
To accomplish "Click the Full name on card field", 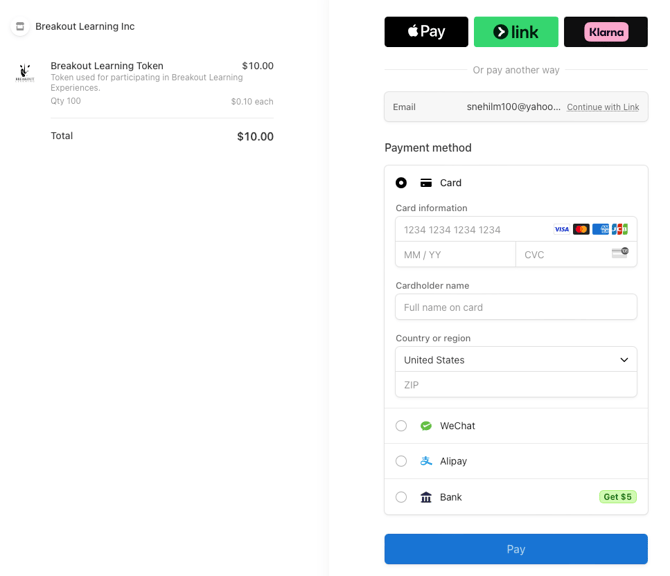I will tap(516, 307).
